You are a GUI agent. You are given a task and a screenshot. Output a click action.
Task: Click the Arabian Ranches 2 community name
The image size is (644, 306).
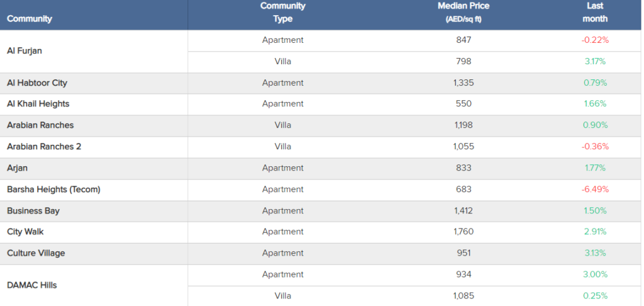coord(44,147)
